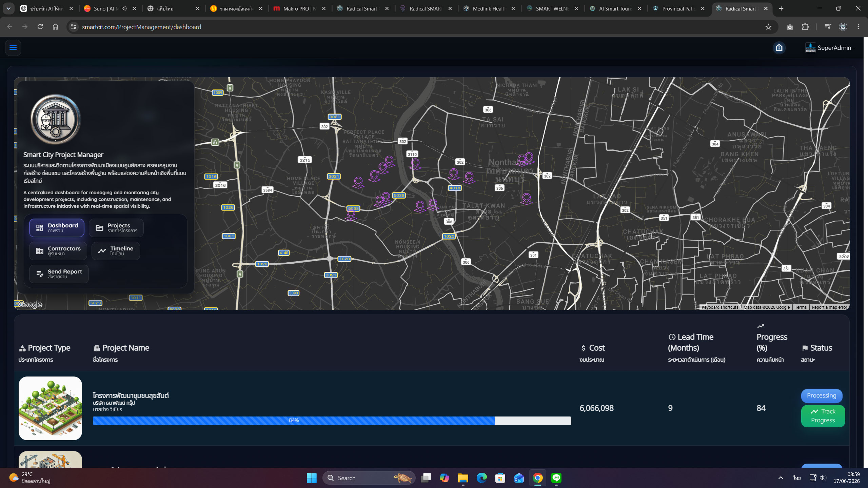Open Microsoft Edge from taskbar
Image resolution: width=868 pixels, height=488 pixels.
[481, 478]
